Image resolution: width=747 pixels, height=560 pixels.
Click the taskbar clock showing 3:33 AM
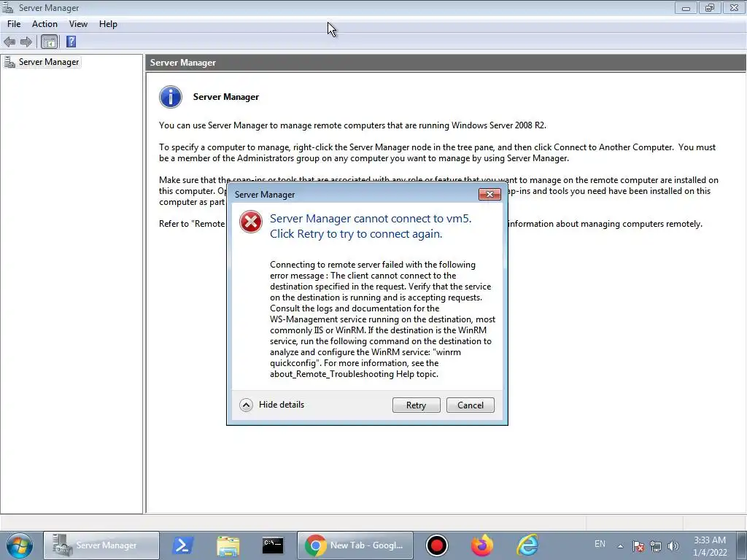[710, 546]
